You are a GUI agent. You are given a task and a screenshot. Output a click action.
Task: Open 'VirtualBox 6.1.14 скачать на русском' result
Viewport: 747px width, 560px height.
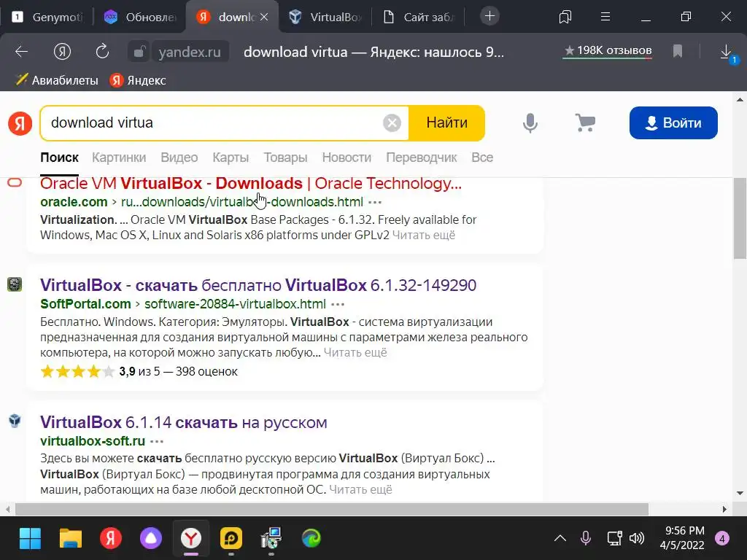click(x=183, y=422)
